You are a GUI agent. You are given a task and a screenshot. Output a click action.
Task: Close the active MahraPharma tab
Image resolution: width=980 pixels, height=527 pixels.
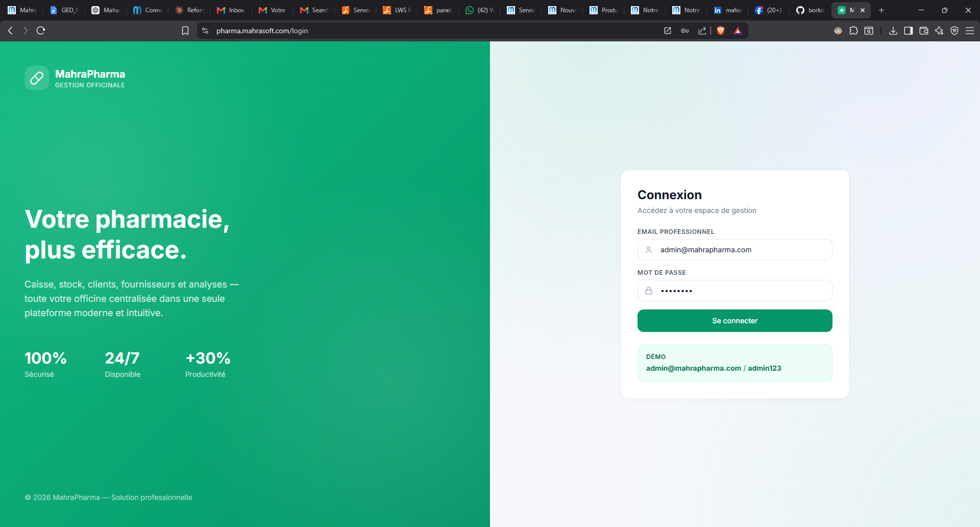[x=863, y=10]
